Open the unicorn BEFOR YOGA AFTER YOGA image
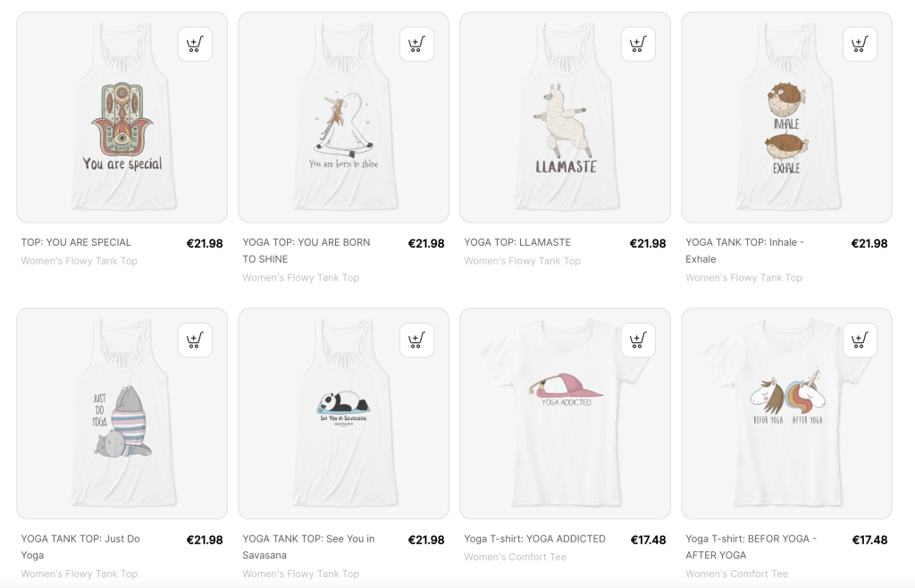 pyautogui.click(x=786, y=413)
